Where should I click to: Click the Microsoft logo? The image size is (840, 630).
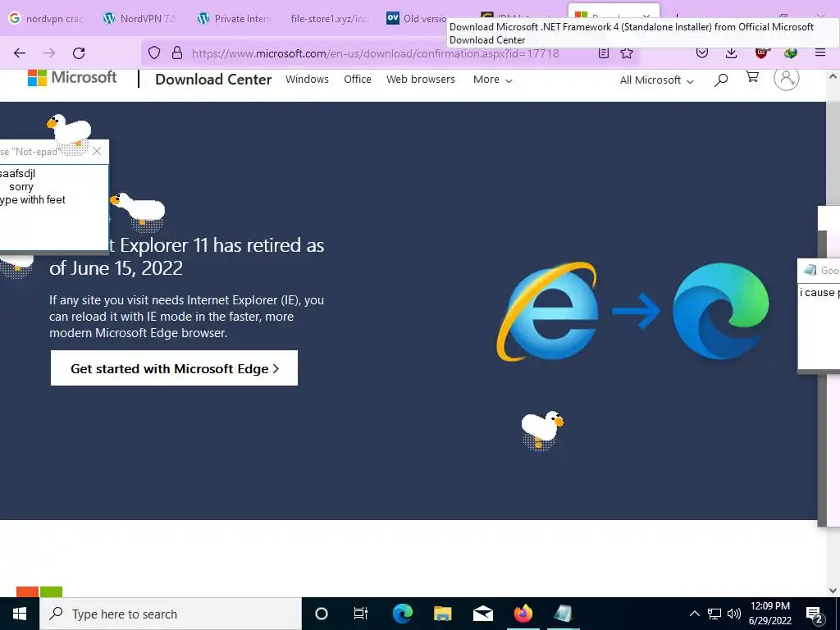[72, 78]
